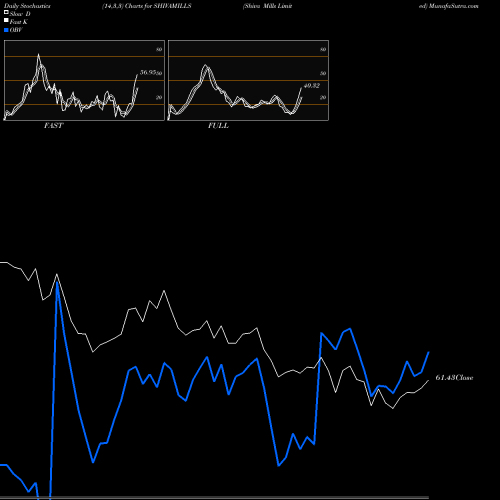Click the 'Fast K' legend label
Viewport: 500px width, 500px height.
19,22
